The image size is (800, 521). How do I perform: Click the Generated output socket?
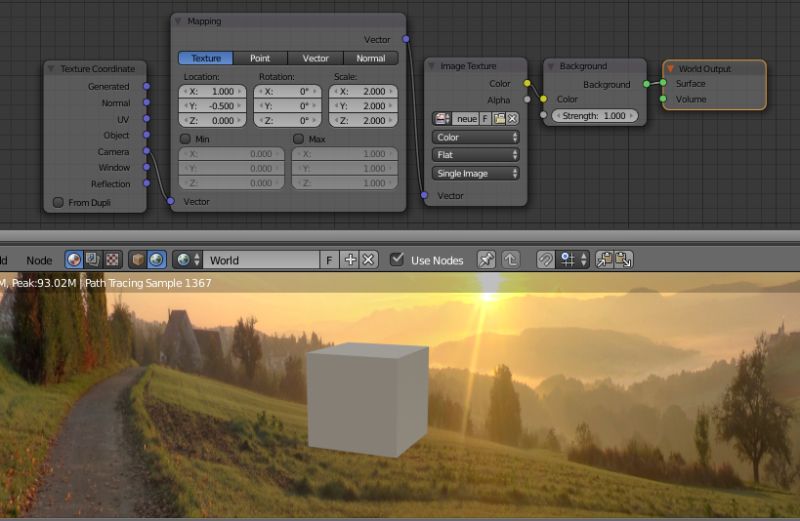click(x=146, y=86)
